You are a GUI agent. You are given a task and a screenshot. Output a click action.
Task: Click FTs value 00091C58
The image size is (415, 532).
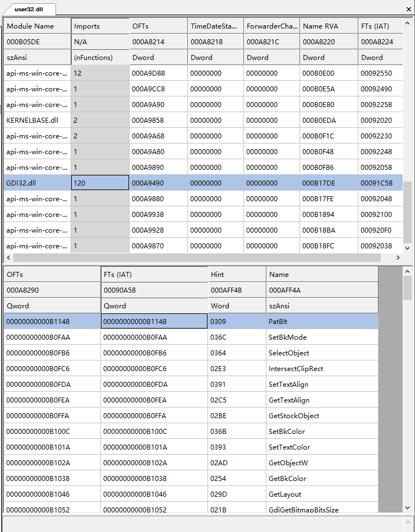[x=380, y=183]
